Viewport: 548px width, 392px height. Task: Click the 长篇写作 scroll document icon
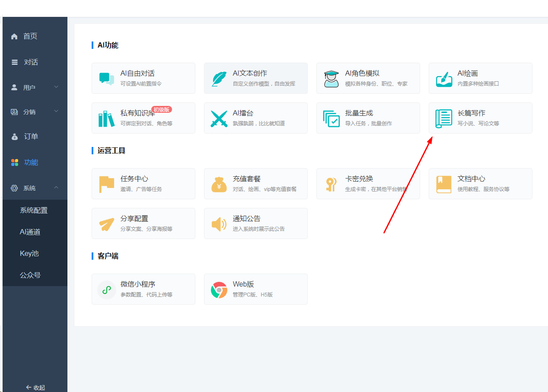click(444, 118)
